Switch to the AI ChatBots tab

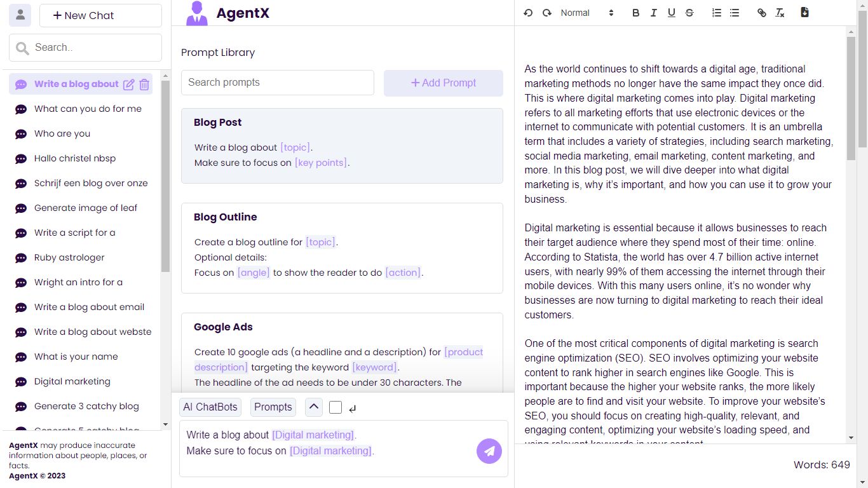pyautogui.click(x=210, y=407)
